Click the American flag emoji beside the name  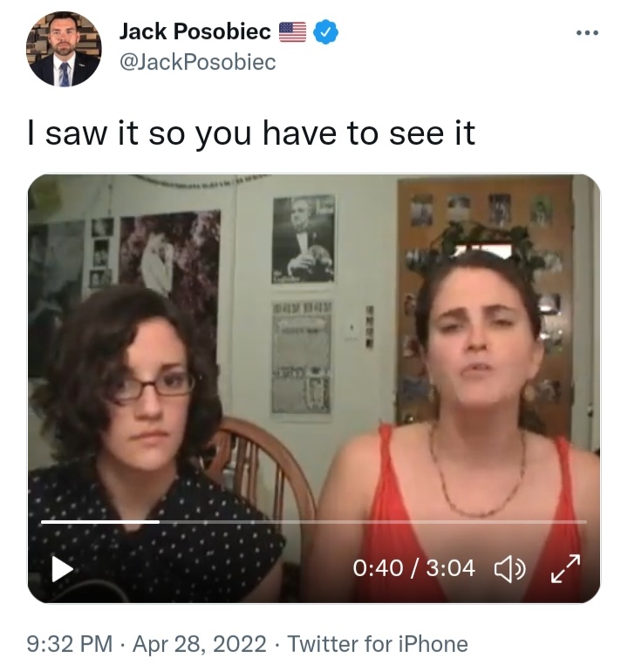point(292,31)
